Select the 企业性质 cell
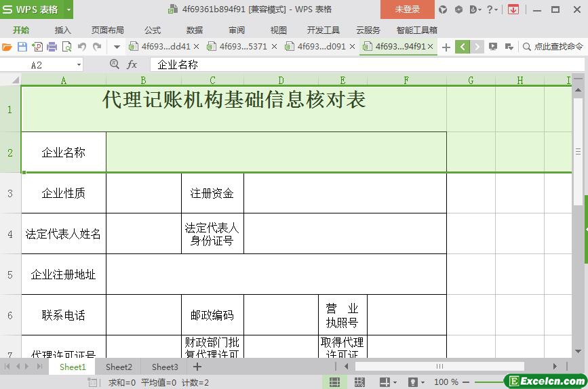The image size is (588, 389). click(64, 193)
